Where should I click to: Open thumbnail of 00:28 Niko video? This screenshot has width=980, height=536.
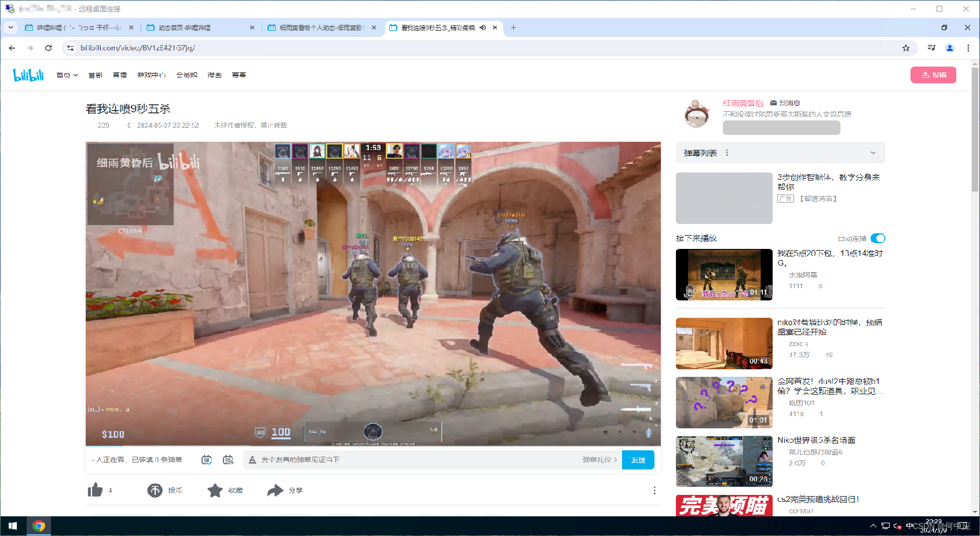pyautogui.click(x=724, y=461)
